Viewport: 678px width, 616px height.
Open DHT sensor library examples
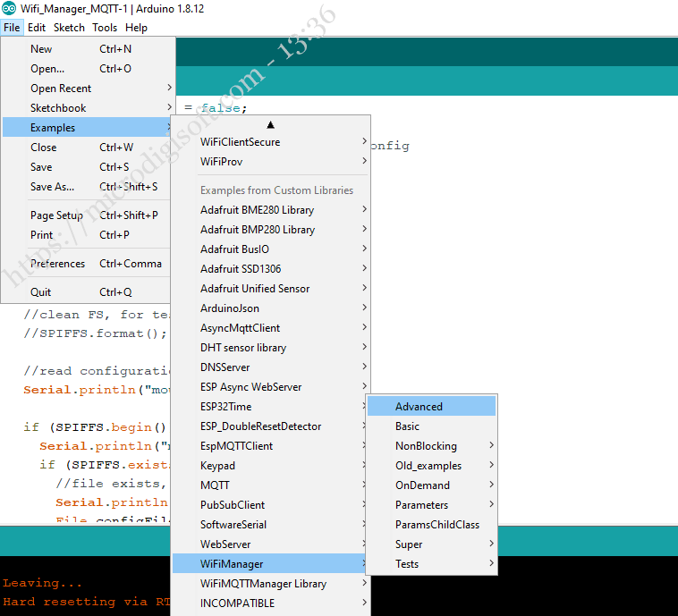point(271,348)
